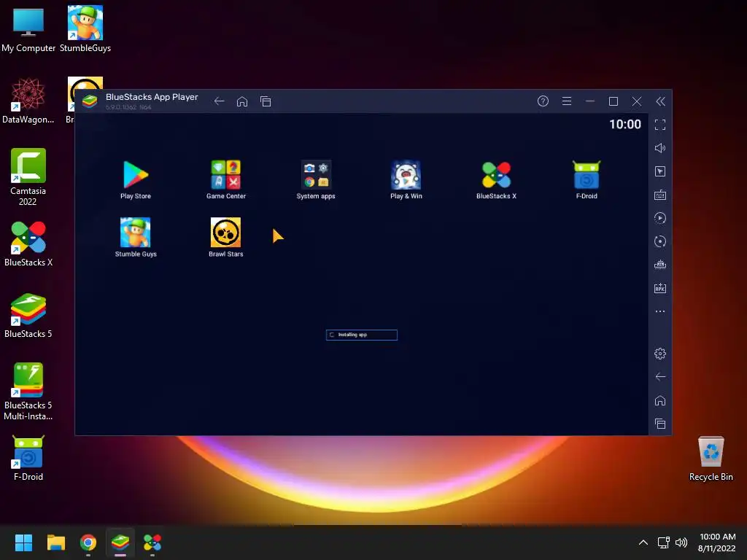Image resolution: width=747 pixels, height=560 pixels.
Task: Click the sidebar back arrow
Action: point(659,377)
